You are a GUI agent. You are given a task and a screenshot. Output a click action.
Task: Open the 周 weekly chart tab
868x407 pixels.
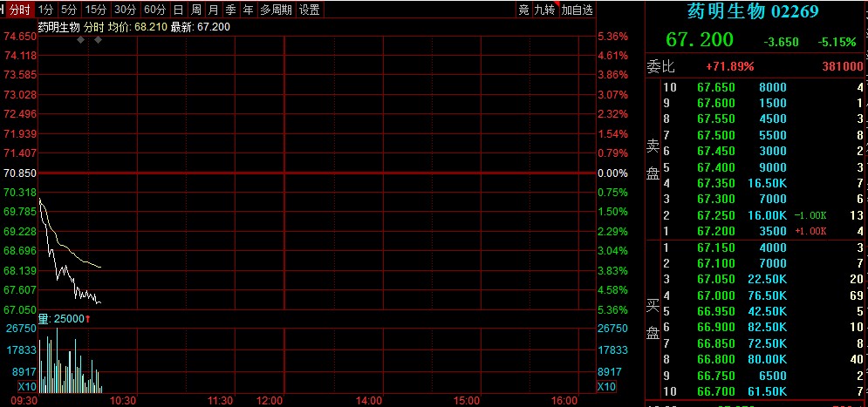196,10
